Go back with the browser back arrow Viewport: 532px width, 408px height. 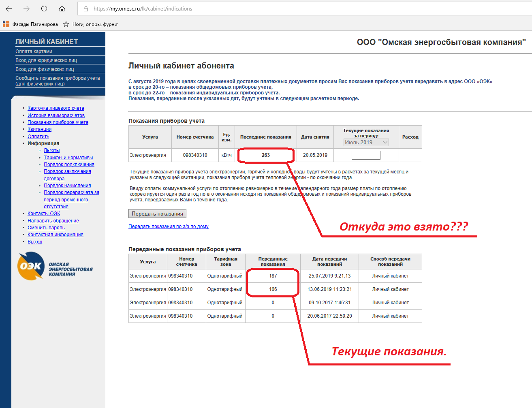pyautogui.click(x=9, y=9)
